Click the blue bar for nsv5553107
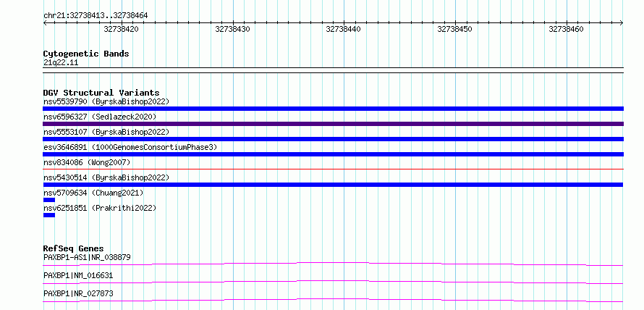Screen dimensions: 644x310 (x=333, y=139)
